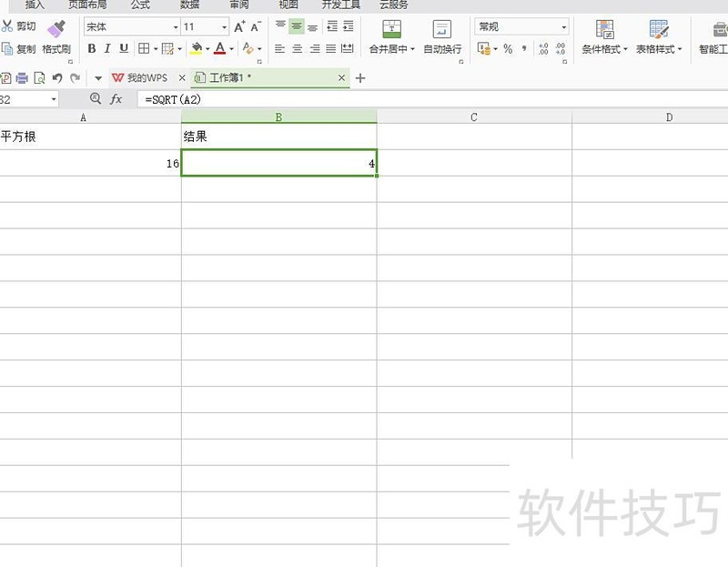
Task: Click the percent % number style icon
Action: coord(508,47)
